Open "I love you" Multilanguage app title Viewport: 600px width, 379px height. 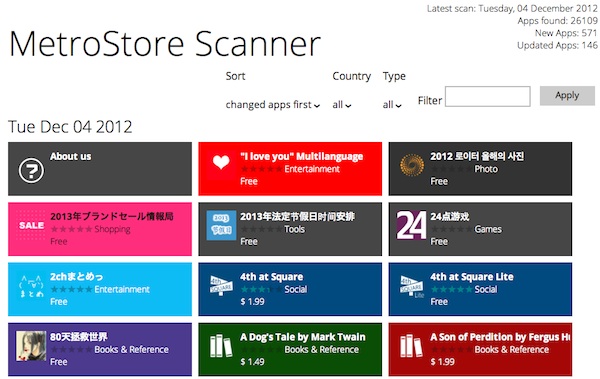(x=302, y=156)
